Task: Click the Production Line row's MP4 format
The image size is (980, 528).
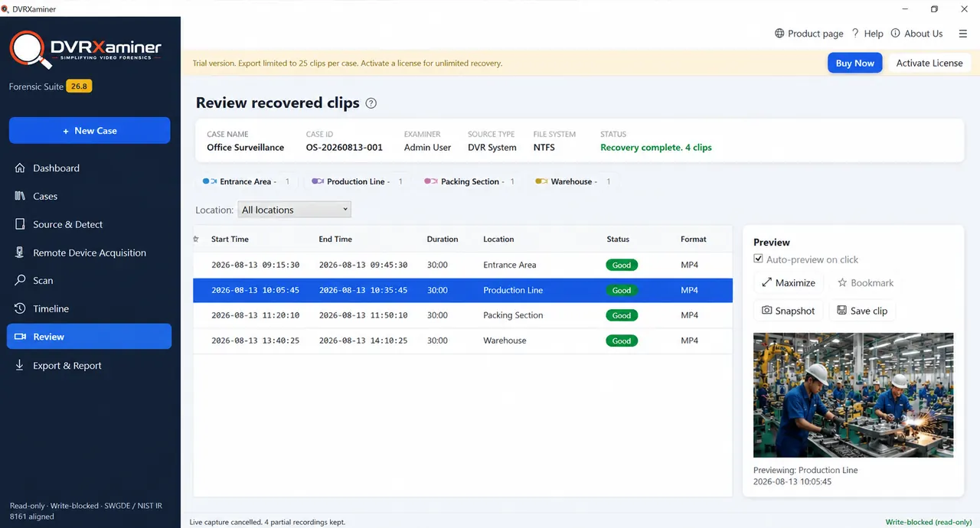Action: [x=689, y=290]
